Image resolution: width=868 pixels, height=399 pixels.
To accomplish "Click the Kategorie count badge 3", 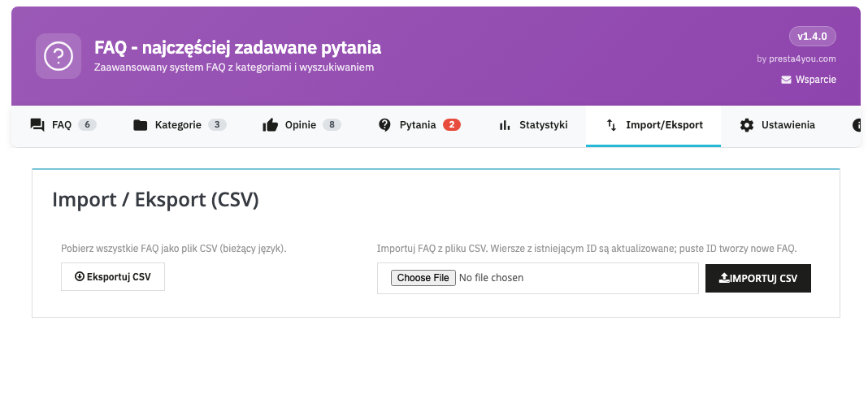I will tap(218, 125).
